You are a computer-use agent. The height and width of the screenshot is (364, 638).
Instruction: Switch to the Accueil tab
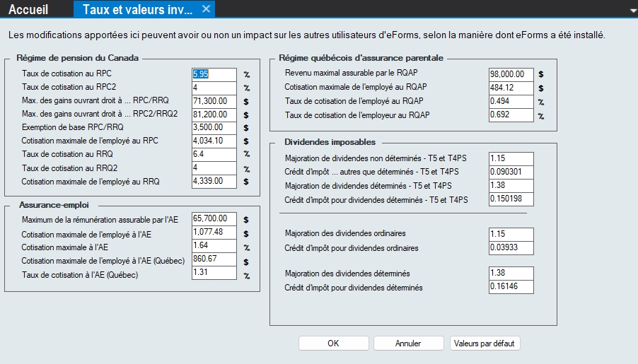coord(28,9)
